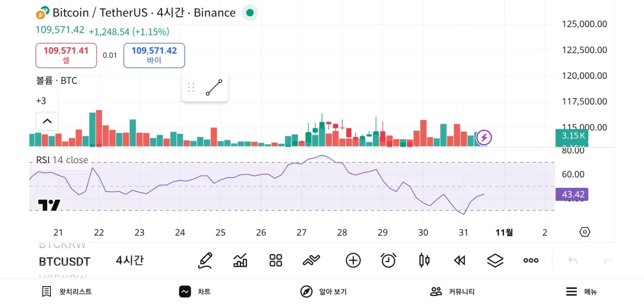The height and width of the screenshot is (305, 644).
Task: Open the drawing tools pencil icon
Action: click(x=205, y=260)
